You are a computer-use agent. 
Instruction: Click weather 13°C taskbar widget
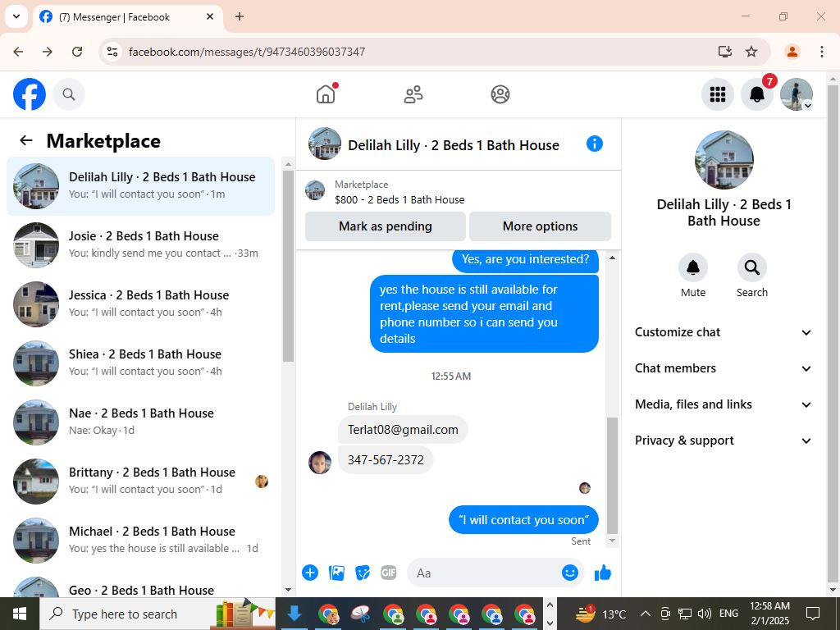(x=600, y=614)
